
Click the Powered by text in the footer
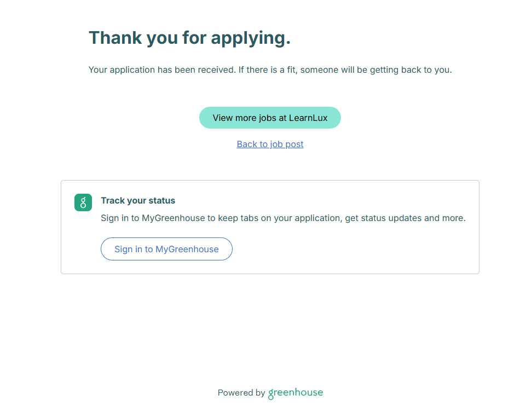tap(241, 393)
